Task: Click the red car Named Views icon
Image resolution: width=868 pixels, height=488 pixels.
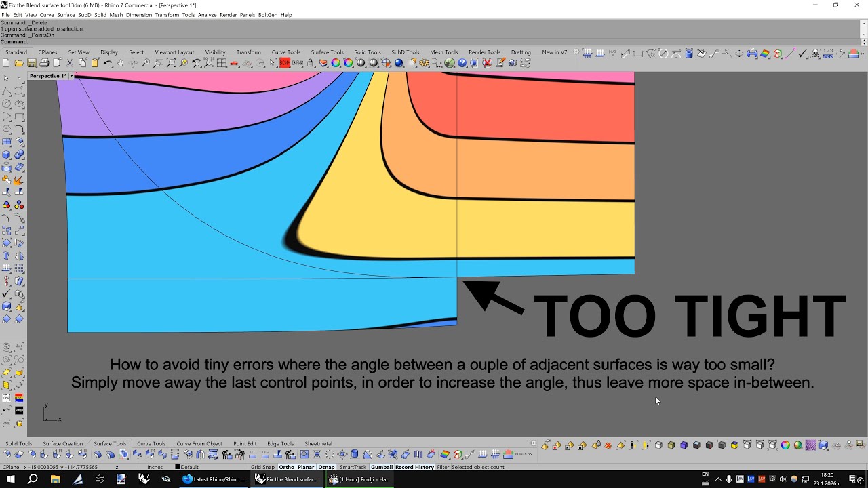Action: click(234, 63)
